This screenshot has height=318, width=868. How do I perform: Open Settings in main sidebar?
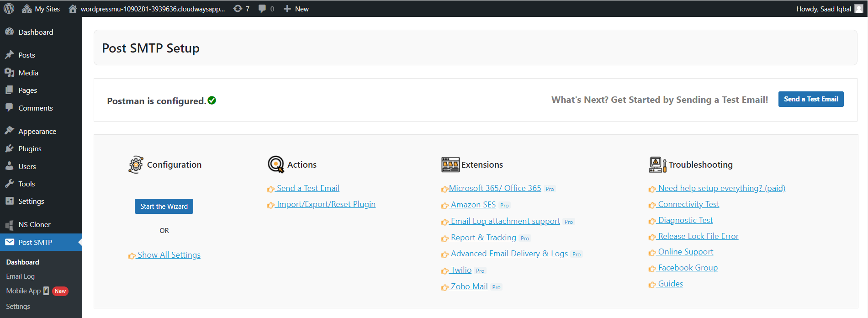pyautogui.click(x=31, y=201)
